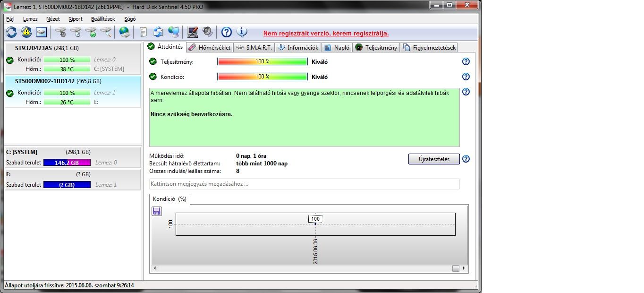Screen dimensions: 644x293
Task: Click the unregistered version registration link
Action: point(326,33)
